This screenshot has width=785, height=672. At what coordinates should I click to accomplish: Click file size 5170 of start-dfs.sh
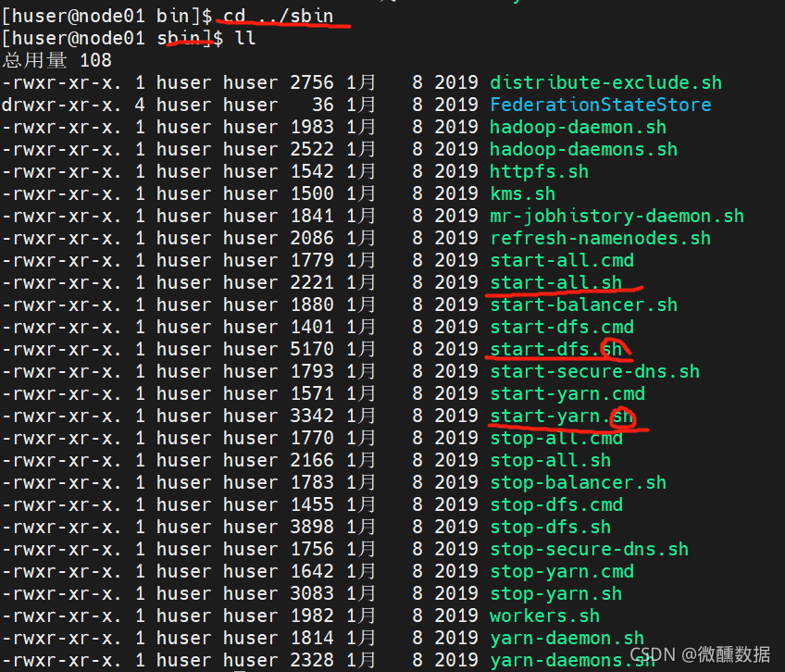point(312,350)
